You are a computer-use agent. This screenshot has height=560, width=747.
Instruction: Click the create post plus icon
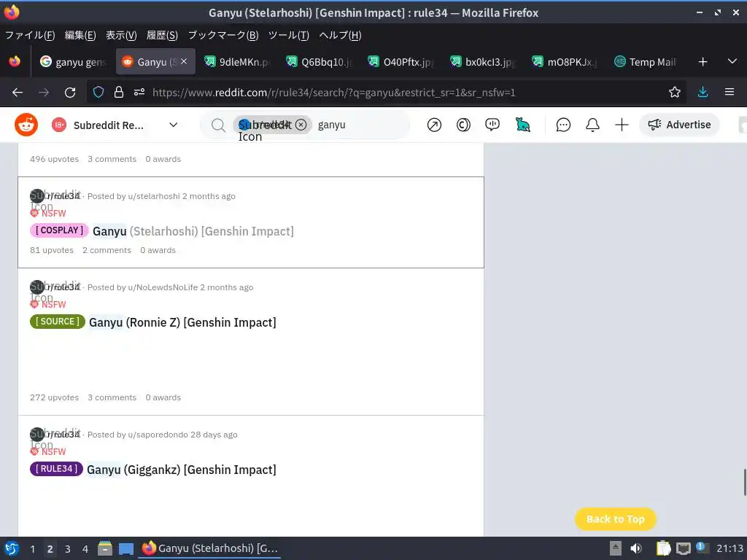(x=622, y=125)
